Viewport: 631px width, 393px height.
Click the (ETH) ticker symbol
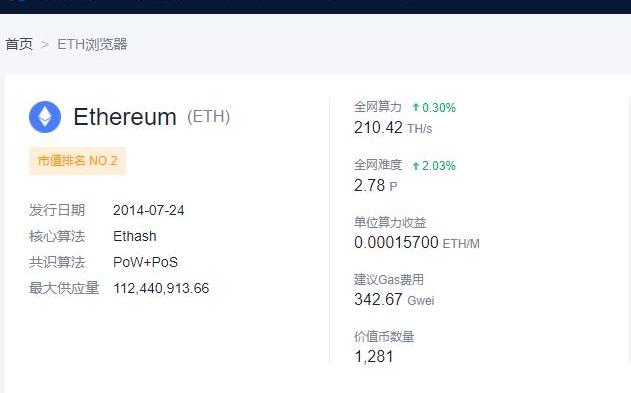click(208, 117)
